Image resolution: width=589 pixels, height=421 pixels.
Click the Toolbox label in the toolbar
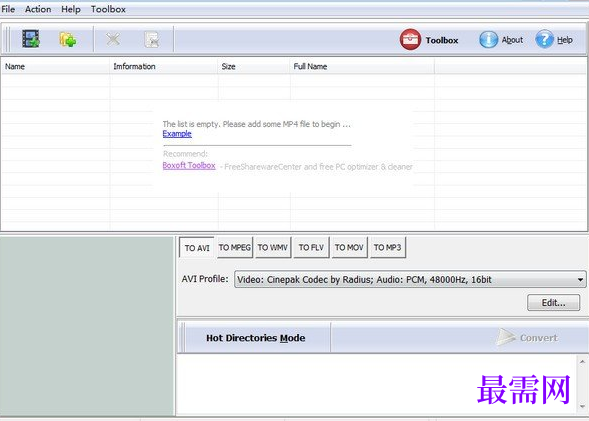442,40
